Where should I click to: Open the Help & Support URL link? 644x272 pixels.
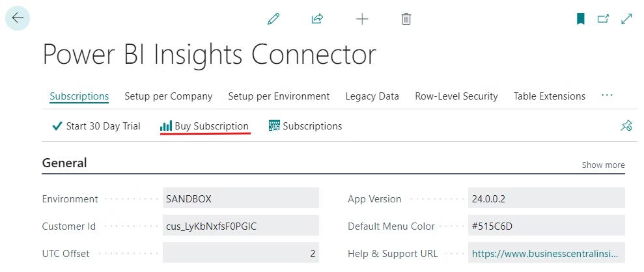pos(544,254)
